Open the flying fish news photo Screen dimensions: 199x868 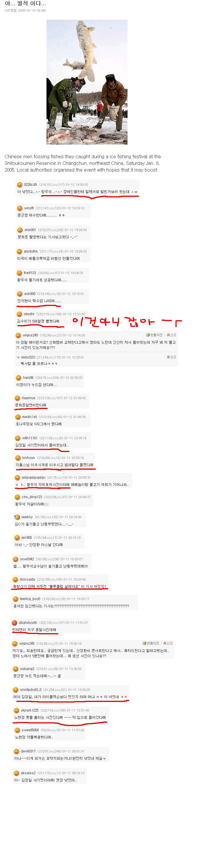(x=87, y=82)
